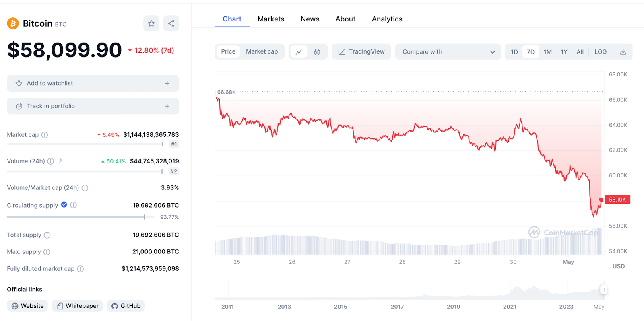
Task: Click the orange Bitcoin logo icon
Action: [13, 23]
